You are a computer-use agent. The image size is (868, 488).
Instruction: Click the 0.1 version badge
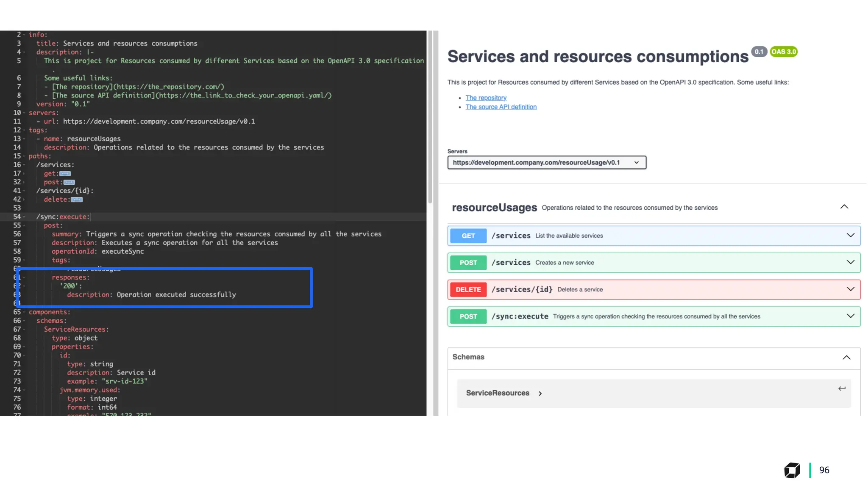pyautogui.click(x=759, y=52)
